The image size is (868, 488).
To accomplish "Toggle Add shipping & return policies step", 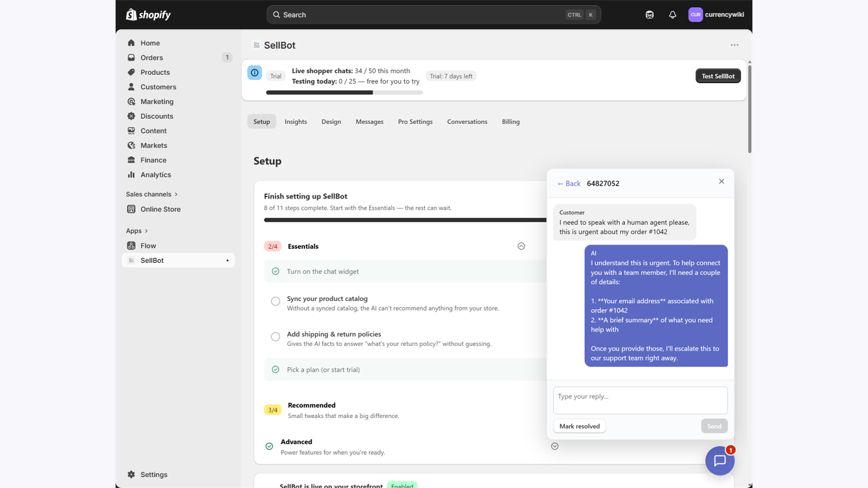I will (276, 337).
